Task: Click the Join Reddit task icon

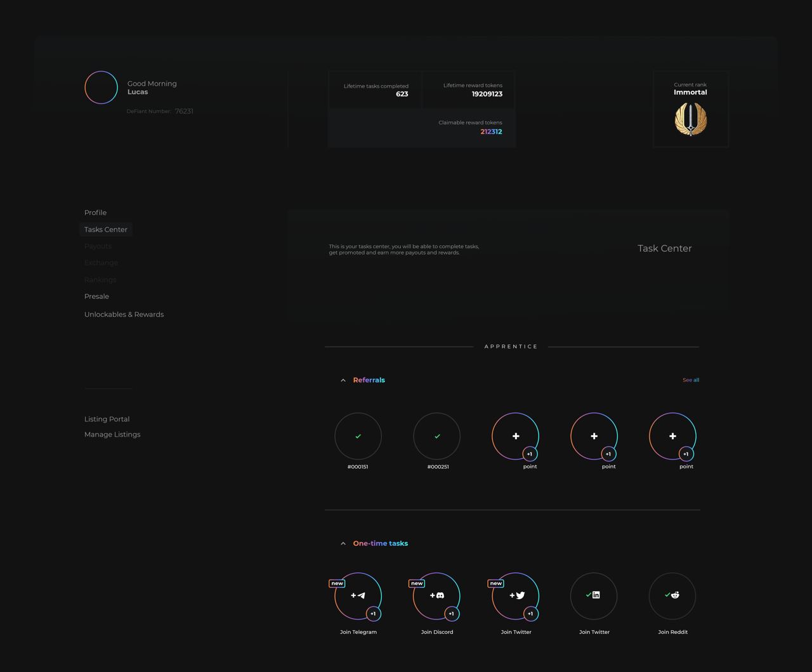Action: tap(672, 596)
